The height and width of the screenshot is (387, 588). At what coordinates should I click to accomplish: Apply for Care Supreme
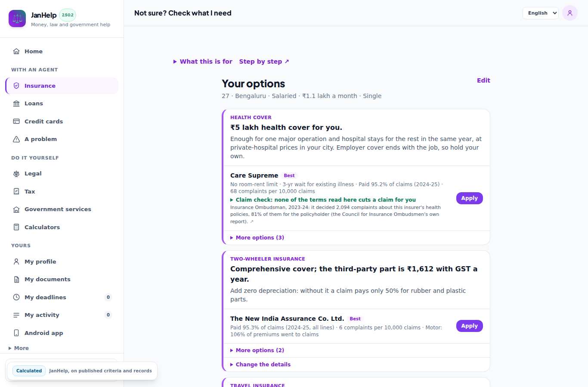click(x=470, y=198)
